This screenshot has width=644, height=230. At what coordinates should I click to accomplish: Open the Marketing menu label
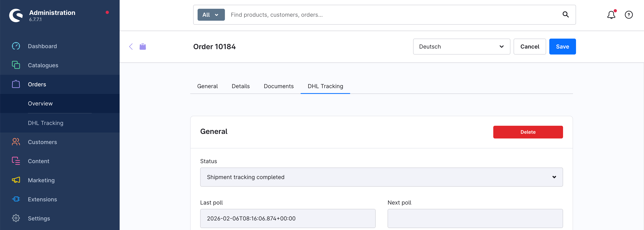(41, 180)
